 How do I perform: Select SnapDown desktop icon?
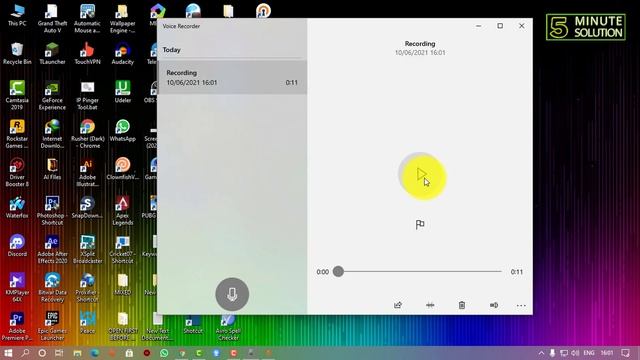(87, 207)
